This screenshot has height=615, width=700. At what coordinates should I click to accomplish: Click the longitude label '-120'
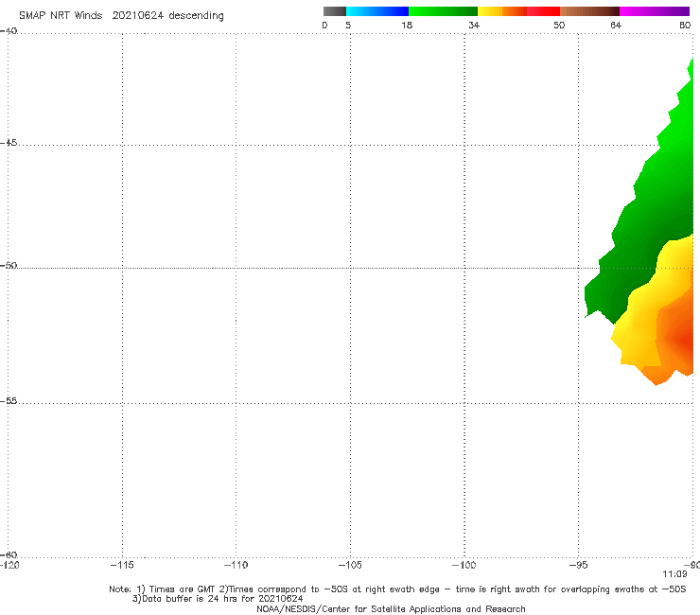pyautogui.click(x=9, y=566)
